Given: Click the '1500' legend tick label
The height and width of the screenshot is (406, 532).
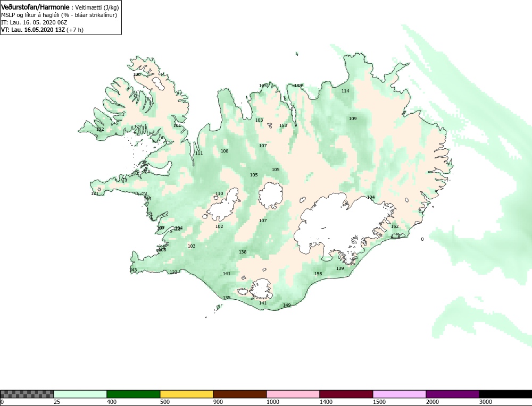Looking at the screenshot, I should [379, 402].
